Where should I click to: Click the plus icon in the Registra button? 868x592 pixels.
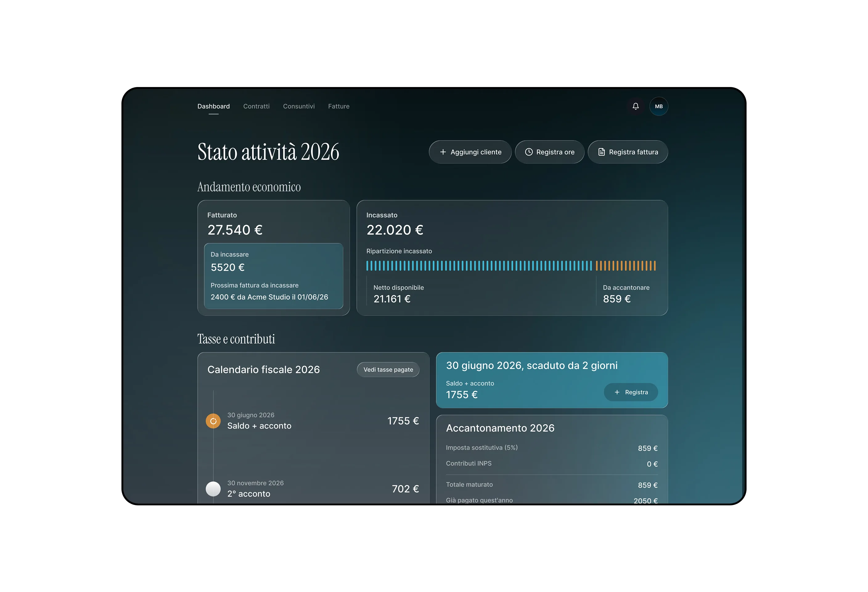(x=617, y=392)
